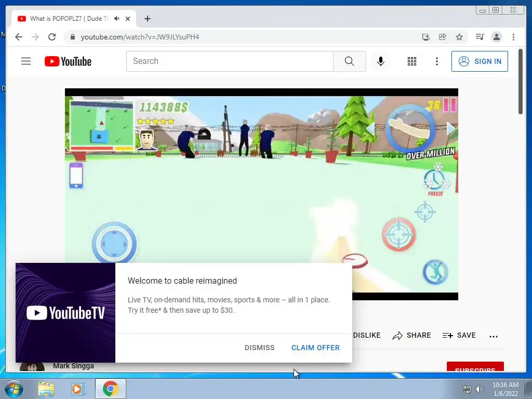Click CLAIM OFFER on the YouTube TV promo
The width and height of the screenshot is (532, 399).
point(315,348)
